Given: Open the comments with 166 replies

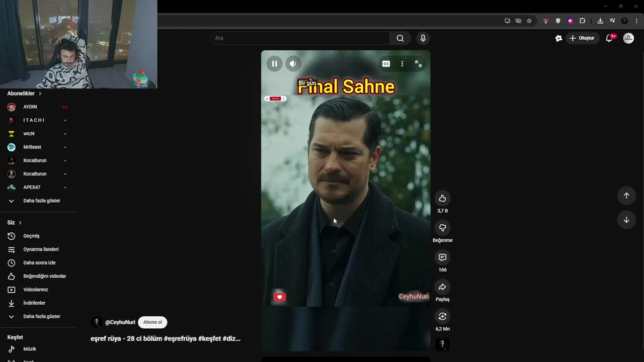Looking at the screenshot, I should (442, 257).
